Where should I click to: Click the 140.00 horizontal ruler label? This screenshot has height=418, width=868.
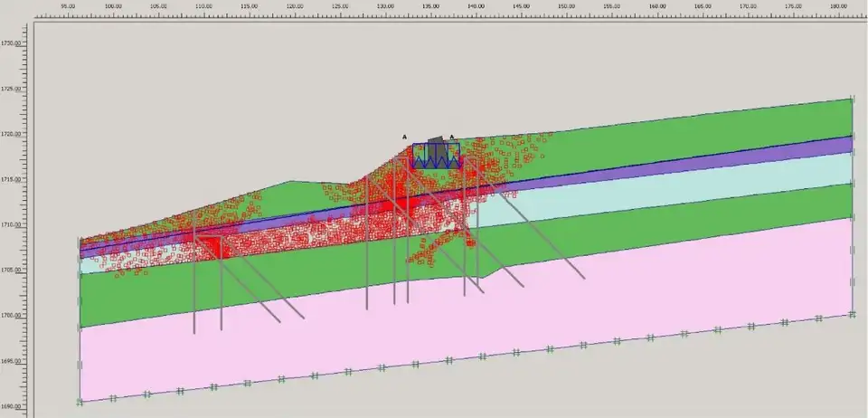click(x=476, y=5)
